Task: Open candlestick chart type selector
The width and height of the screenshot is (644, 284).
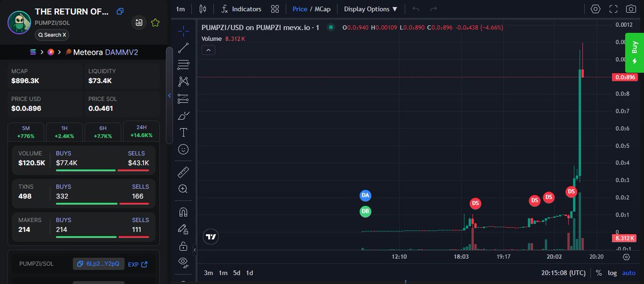Action: pos(202,9)
